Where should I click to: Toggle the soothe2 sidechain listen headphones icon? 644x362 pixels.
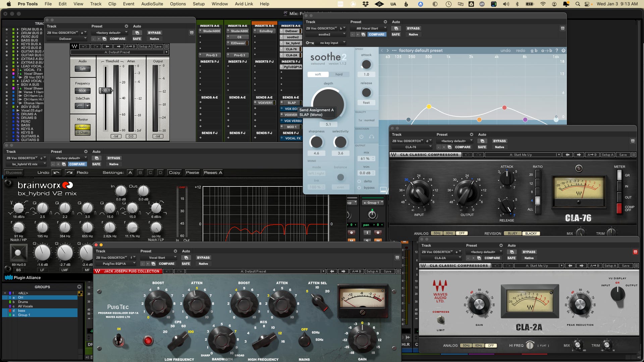pos(372,137)
